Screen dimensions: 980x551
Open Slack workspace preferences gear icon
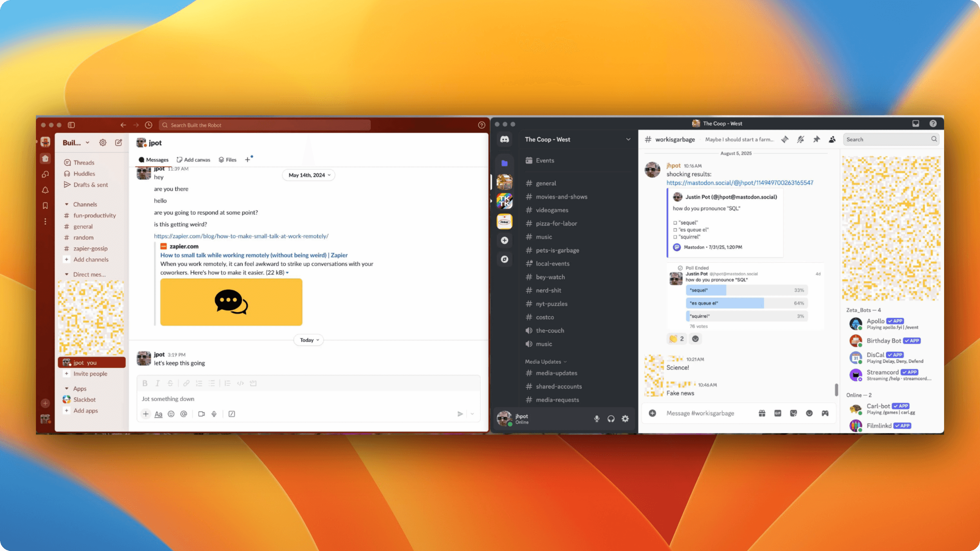[x=102, y=142]
